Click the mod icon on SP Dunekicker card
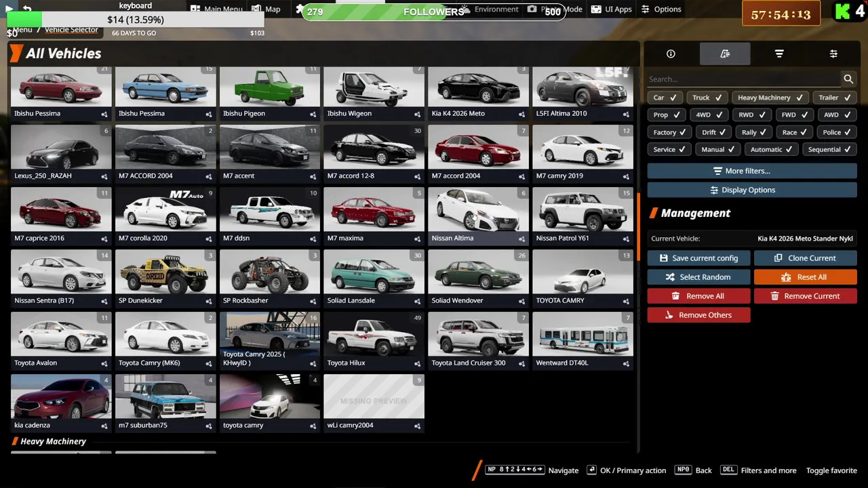 point(208,301)
